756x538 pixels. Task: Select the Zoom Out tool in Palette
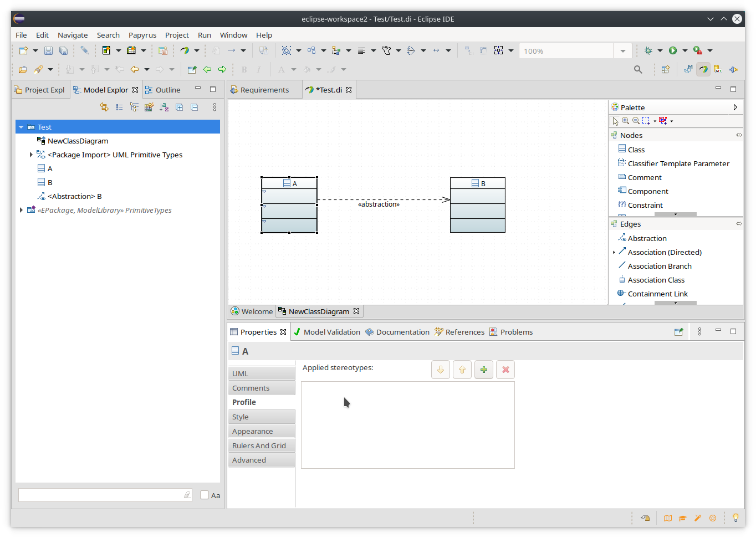tap(636, 121)
